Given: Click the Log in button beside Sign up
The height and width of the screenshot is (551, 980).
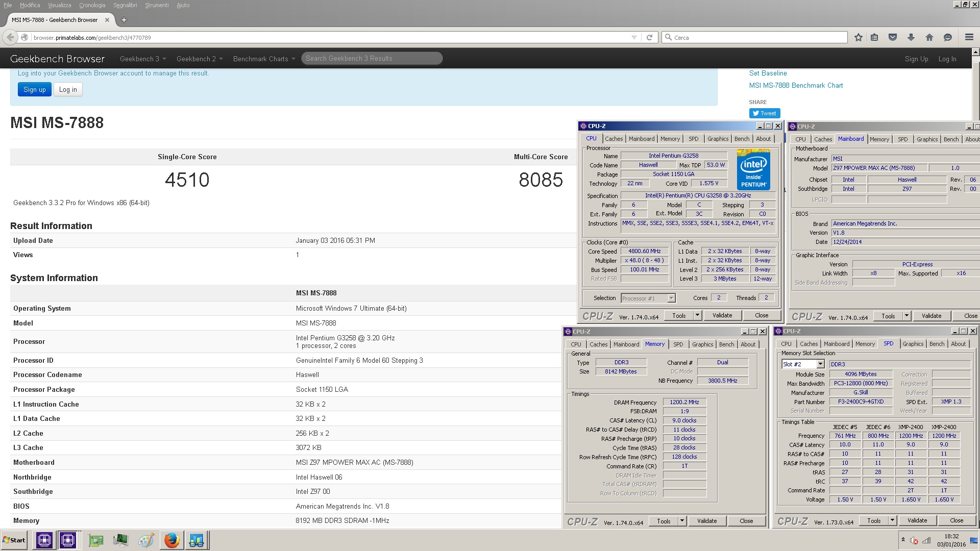Looking at the screenshot, I should tap(68, 89).
